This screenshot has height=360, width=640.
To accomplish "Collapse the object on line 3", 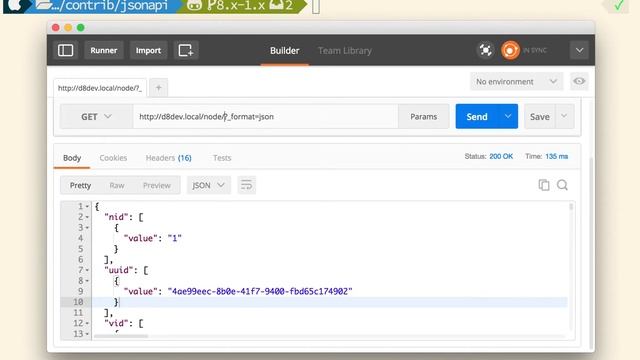I will click(87, 228).
